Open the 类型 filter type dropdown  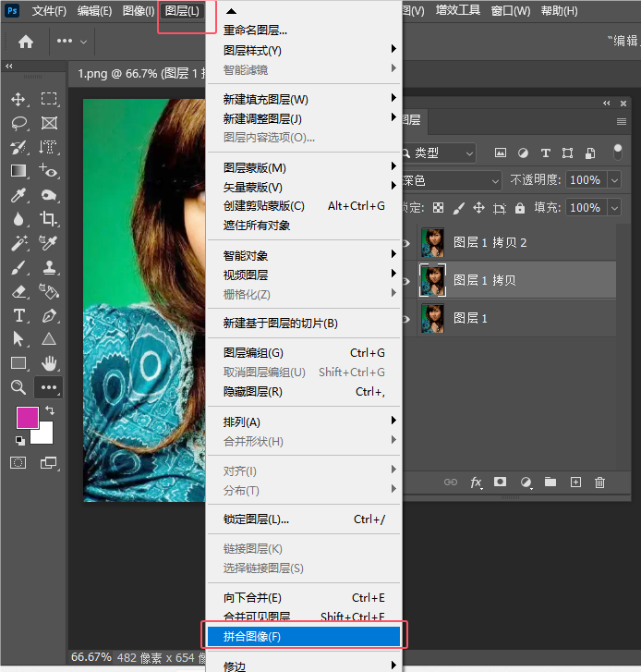coord(439,153)
